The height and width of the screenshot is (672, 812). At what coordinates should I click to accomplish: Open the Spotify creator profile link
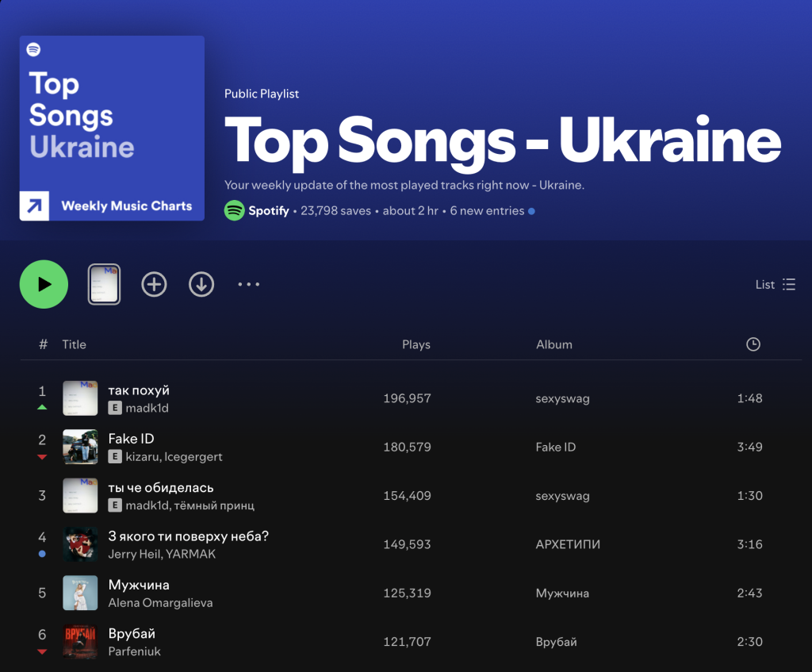[268, 210]
